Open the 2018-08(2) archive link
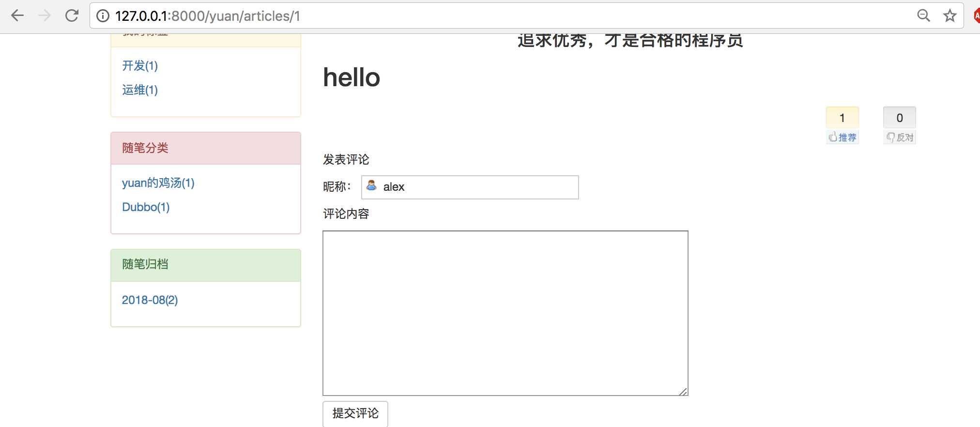The height and width of the screenshot is (427, 980). 150,300
